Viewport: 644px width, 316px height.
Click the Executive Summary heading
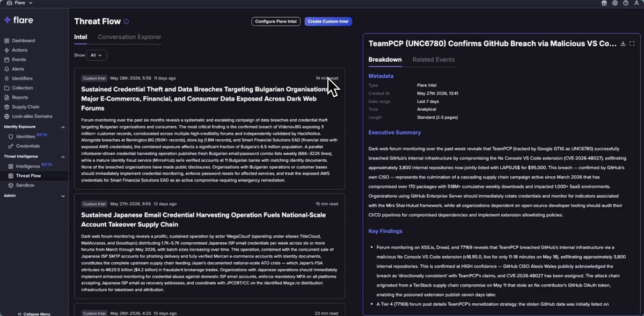(394, 132)
